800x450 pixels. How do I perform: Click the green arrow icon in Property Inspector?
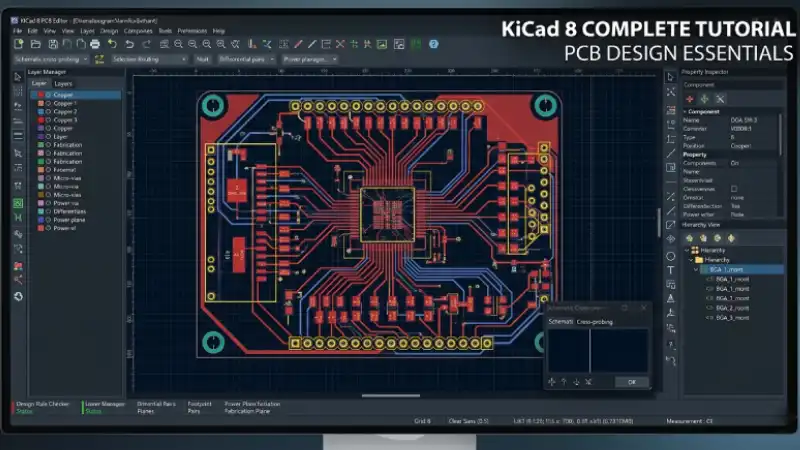[x=705, y=99]
